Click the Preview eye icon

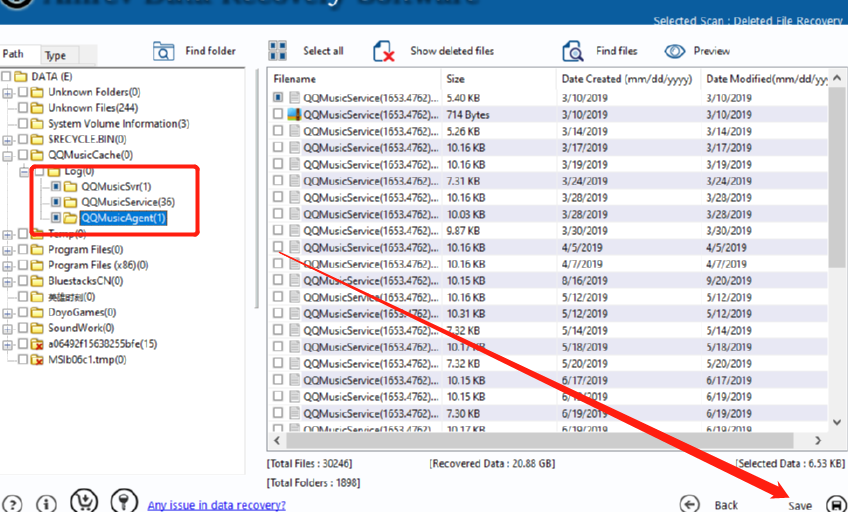tap(674, 51)
